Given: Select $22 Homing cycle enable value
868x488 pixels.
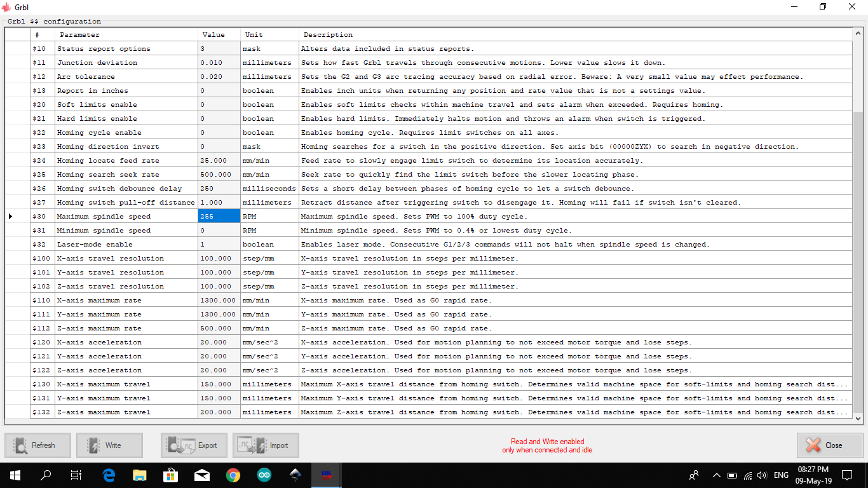Looking at the screenshot, I should (x=219, y=133).
